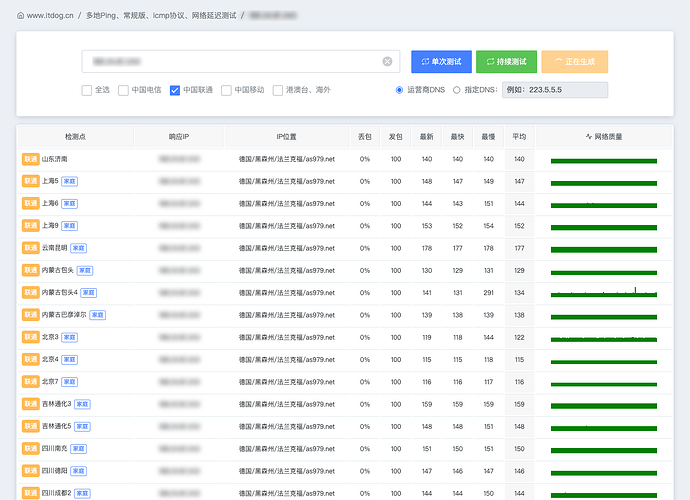Click the 云南昆明 node name
The image size is (690, 500).
55,248
